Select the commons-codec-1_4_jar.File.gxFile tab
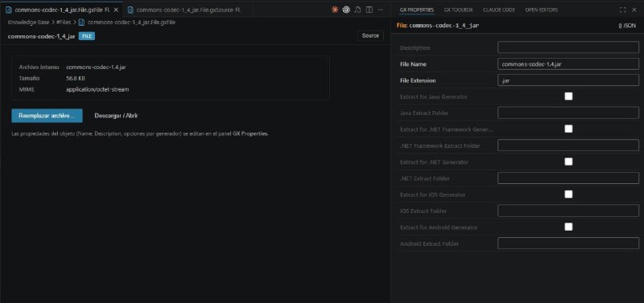 [x=62, y=10]
